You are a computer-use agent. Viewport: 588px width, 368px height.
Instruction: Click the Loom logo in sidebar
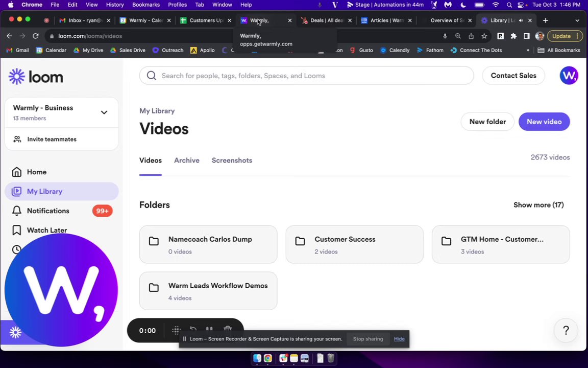point(36,77)
